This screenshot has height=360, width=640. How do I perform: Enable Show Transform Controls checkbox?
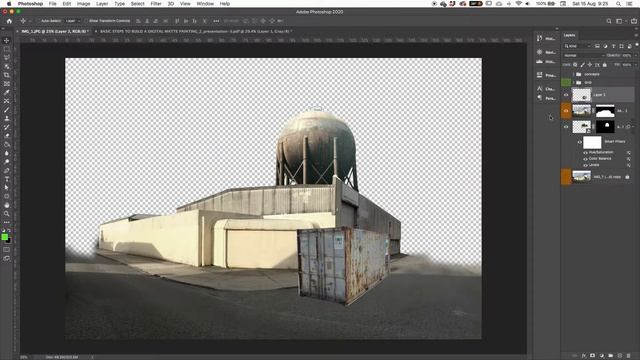click(x=87, y=21)
